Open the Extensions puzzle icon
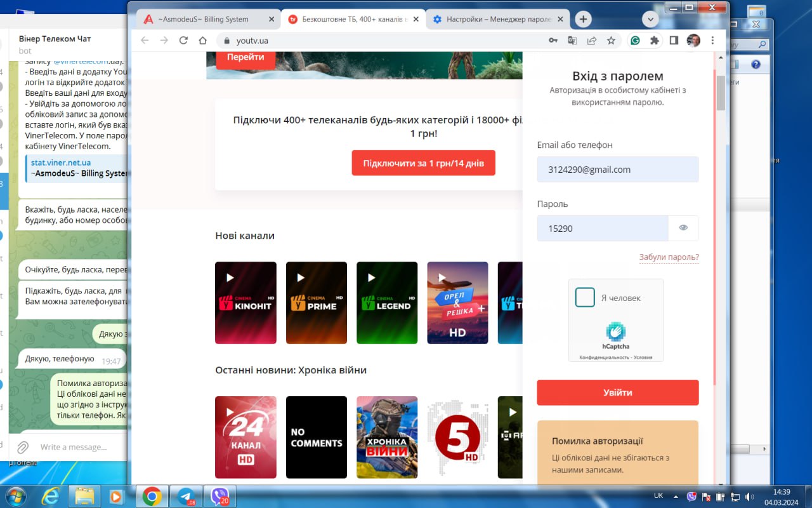Screen dimensions: 812x508 pos(655,40)
